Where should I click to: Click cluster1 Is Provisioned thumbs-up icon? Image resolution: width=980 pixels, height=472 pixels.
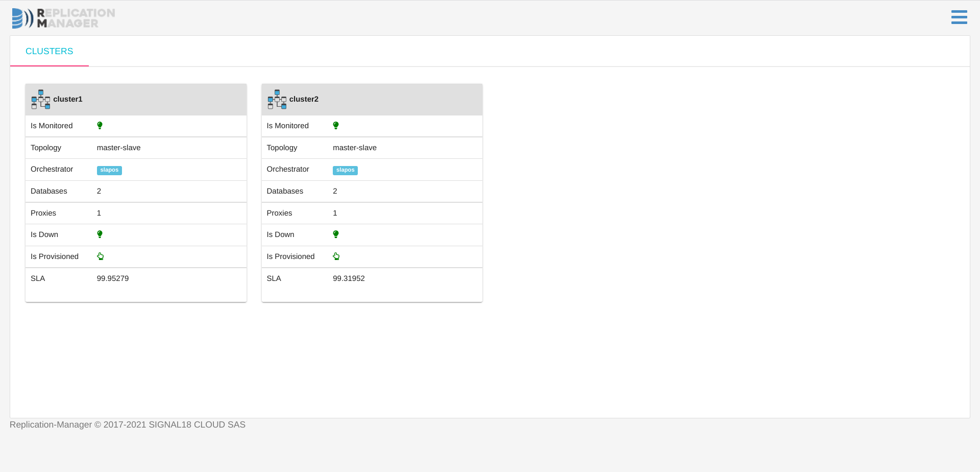pyautogui.click(x=101, y=256)
